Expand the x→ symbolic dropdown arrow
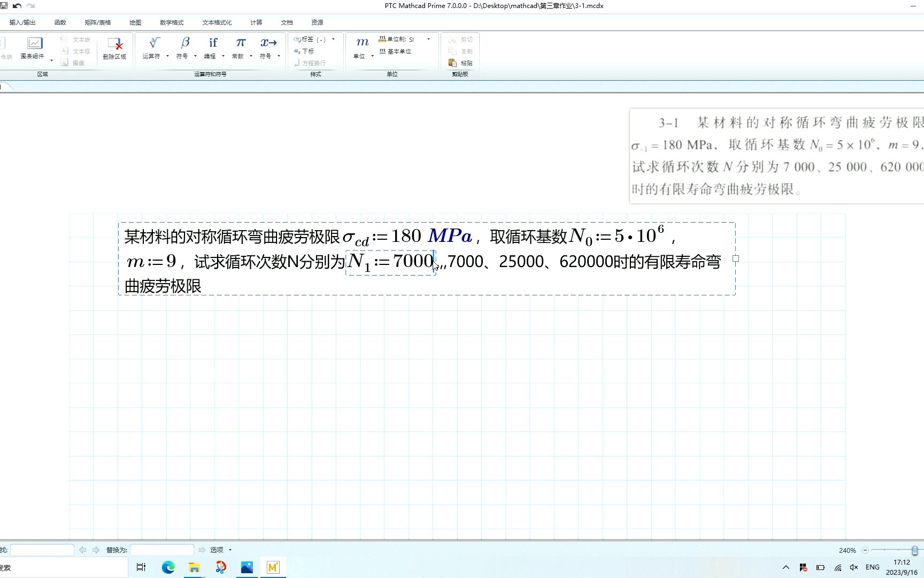 [279, 56]
